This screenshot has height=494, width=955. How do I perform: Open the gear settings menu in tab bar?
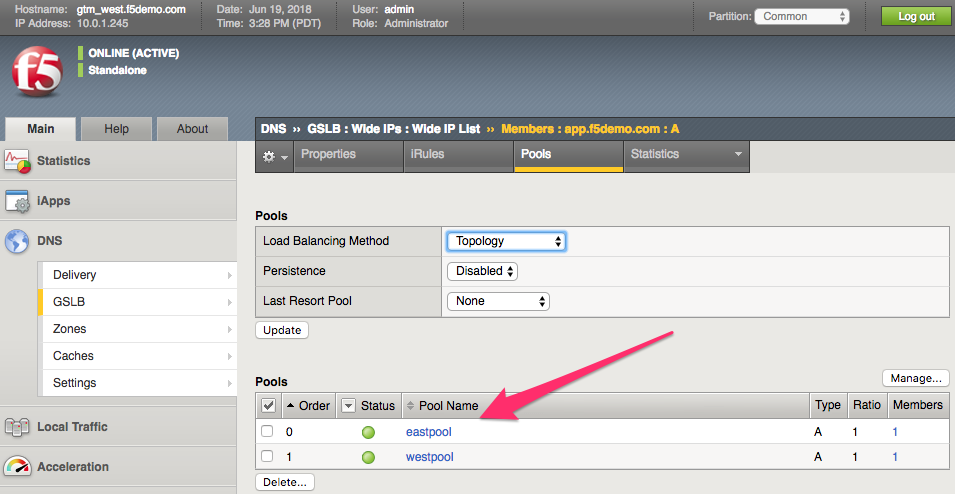tap(275, 157)
